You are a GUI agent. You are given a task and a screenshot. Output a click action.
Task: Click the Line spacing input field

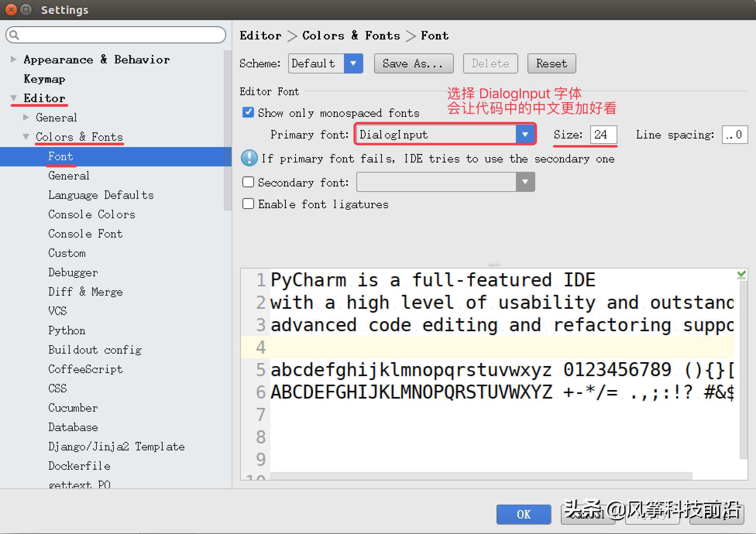[x=735, y=135]
